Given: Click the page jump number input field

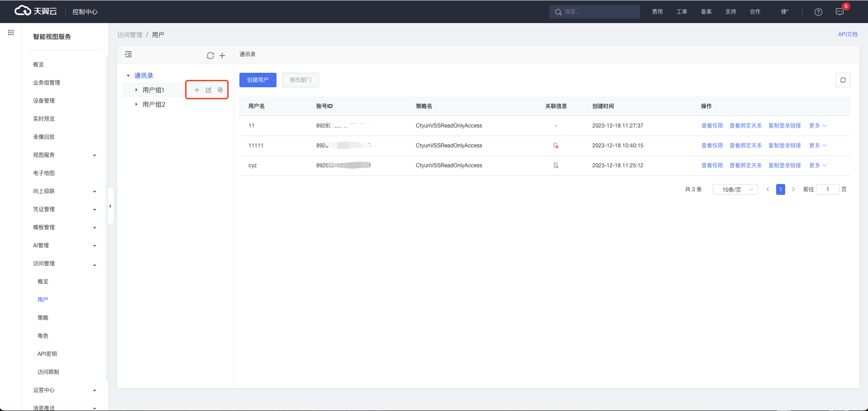Looking at the screenshot, I should (827, 189).
